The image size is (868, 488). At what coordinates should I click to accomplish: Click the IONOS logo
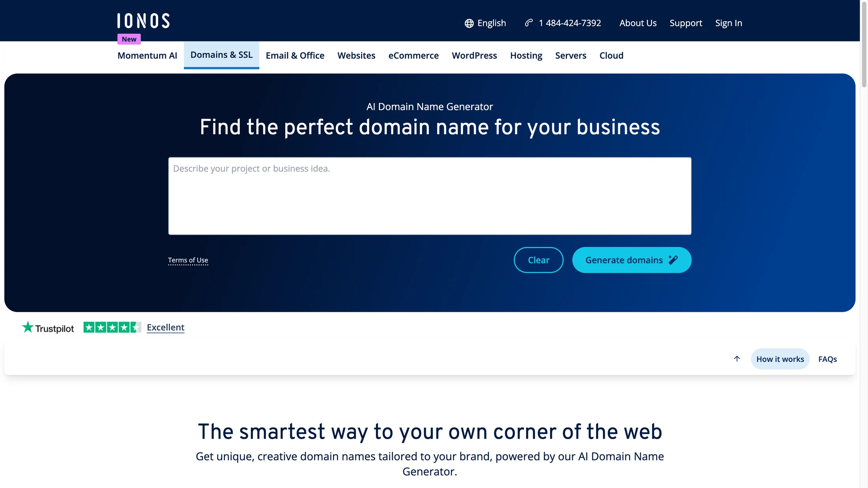[143, 21]
